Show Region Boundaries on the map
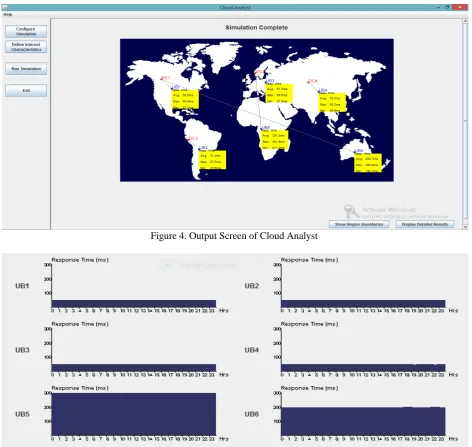Image resolution: width=472 pixels, height=447 pixels. coord(359,224)
